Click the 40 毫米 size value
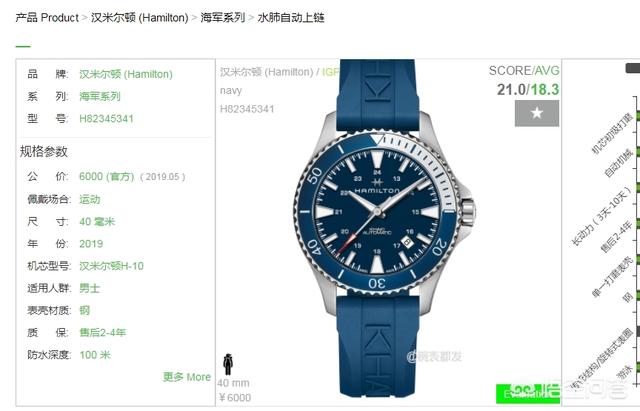The image size is (640, 411). click(x=97, y=222)
